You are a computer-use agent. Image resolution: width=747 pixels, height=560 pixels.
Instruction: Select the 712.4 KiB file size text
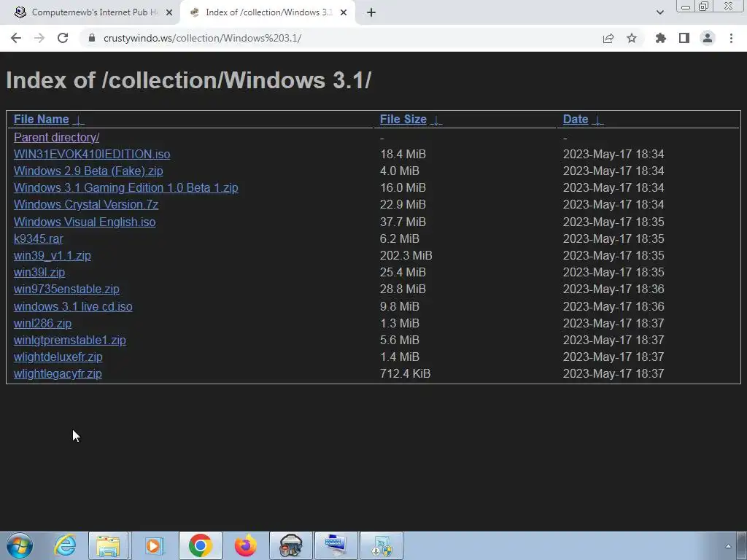(x=405, y=374)
